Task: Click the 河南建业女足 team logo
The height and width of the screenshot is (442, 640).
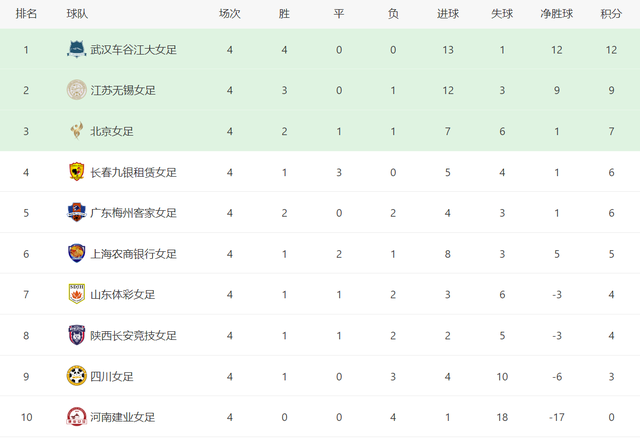Action: coord(76,417)
